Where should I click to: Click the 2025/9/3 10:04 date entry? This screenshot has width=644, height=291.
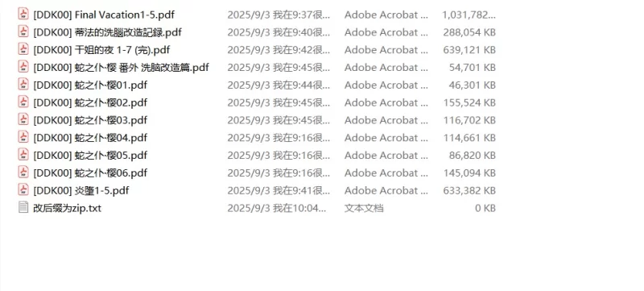277,208
